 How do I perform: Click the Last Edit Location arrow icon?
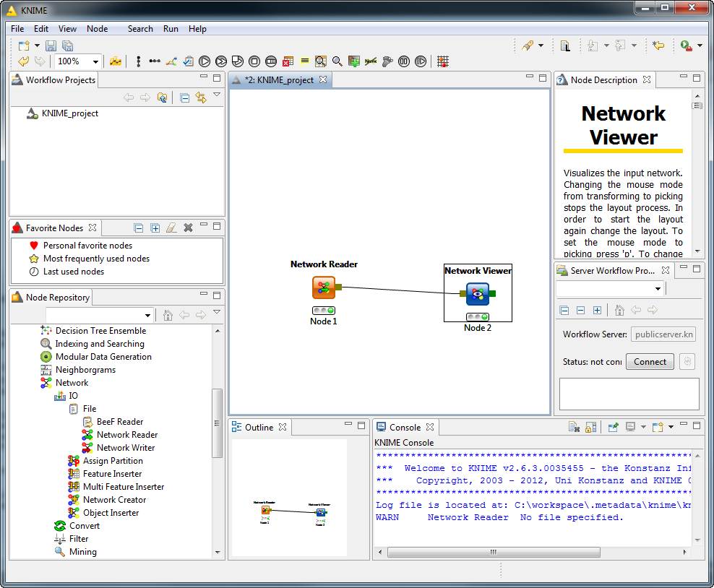click(658, 46)
